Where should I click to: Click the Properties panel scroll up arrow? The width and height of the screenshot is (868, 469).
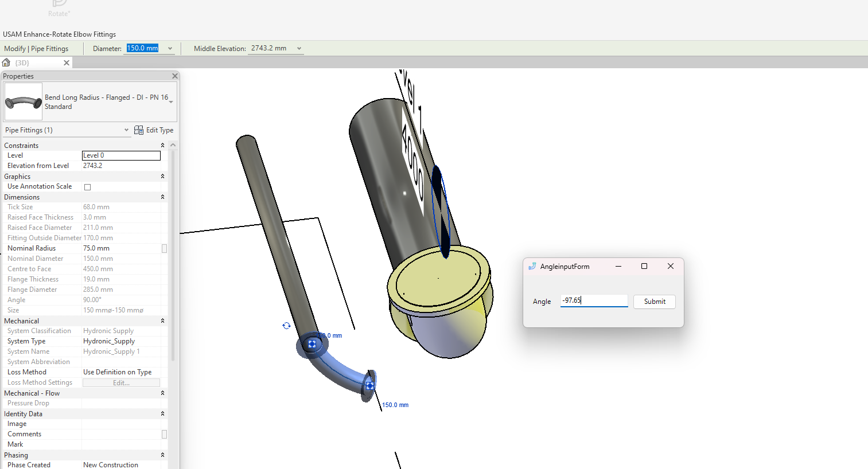tap(173, 145)
